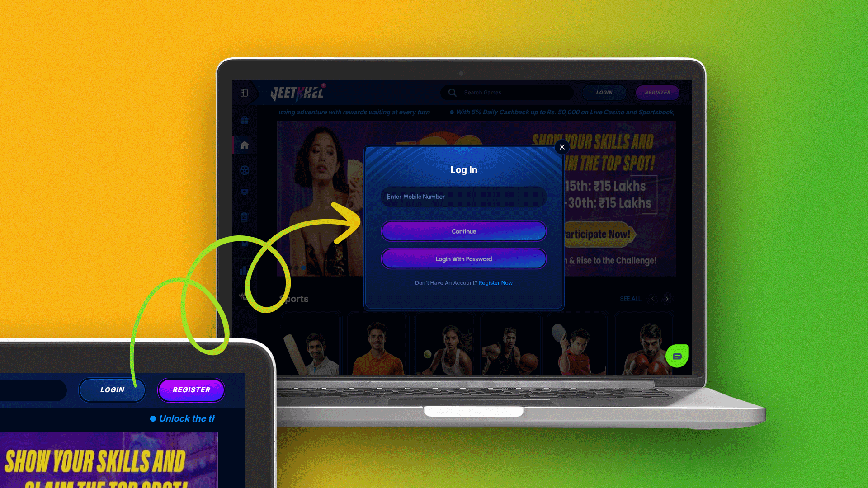Select the Login With Password option
Screen dimensions: 868x488
click(464, 258)
